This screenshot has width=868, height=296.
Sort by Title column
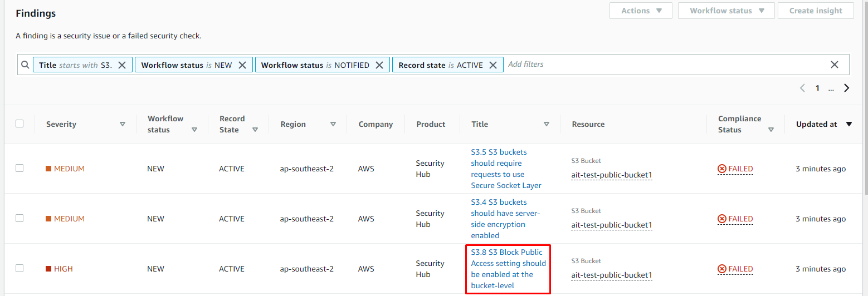click(547, 124)
